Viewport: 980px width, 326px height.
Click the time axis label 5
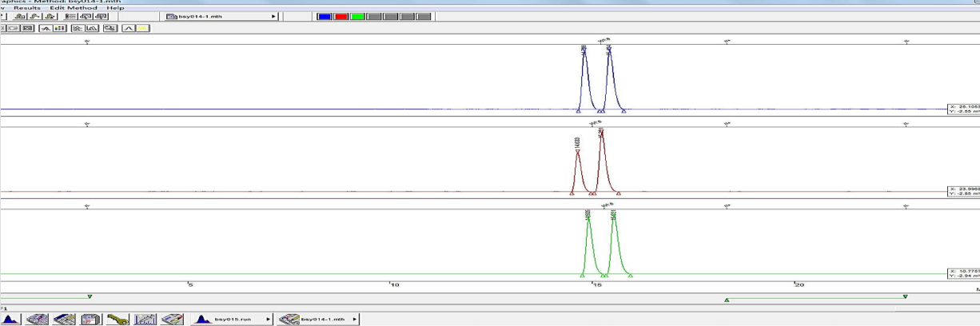[191, 284]
